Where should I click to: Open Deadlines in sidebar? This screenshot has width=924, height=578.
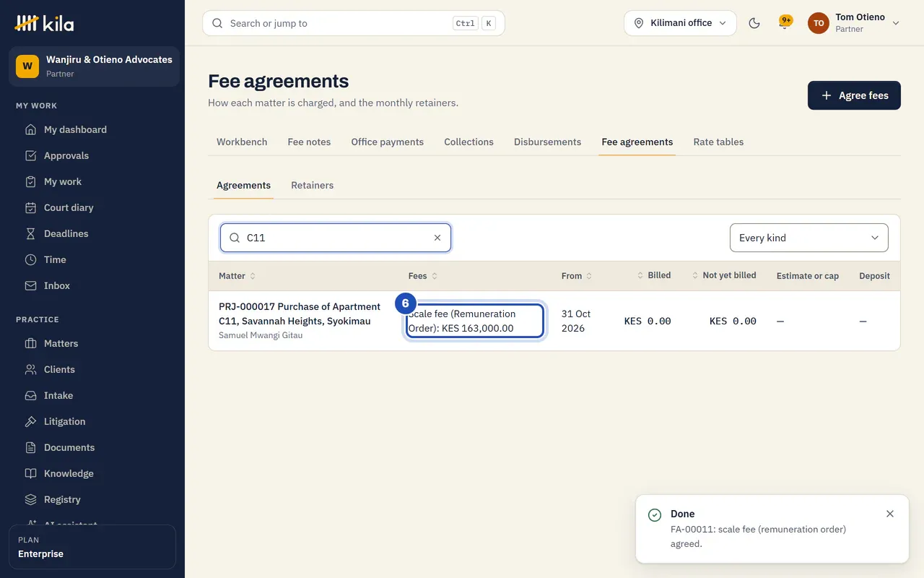pos(92,233)
